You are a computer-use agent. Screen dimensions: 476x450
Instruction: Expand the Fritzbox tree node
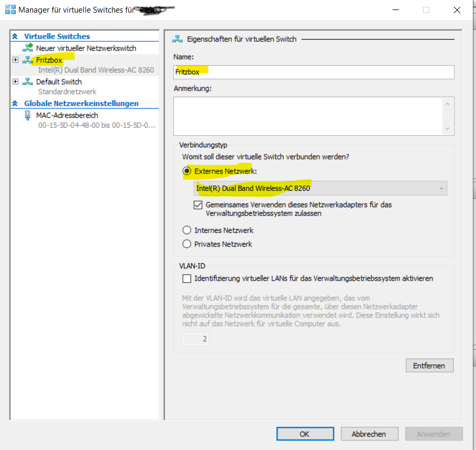point(15,59)
